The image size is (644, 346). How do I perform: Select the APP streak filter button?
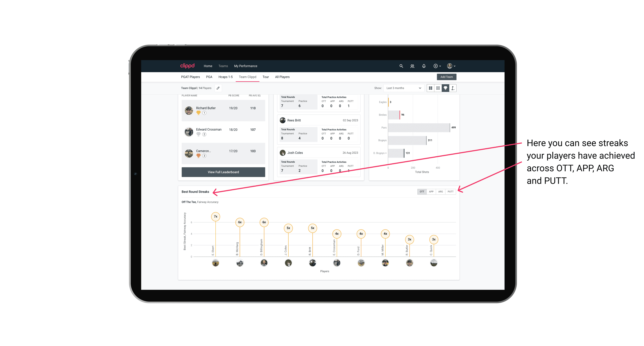pyautogui.click(x=431, y=191)
